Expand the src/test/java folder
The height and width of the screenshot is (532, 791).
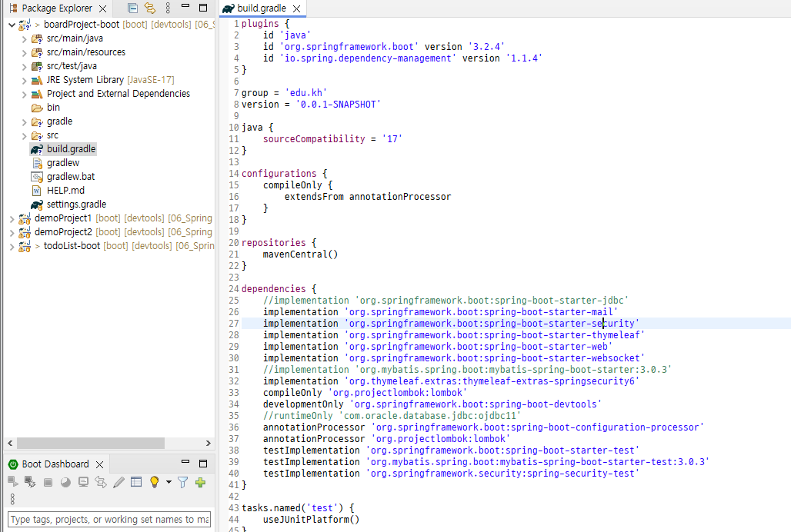24,66
